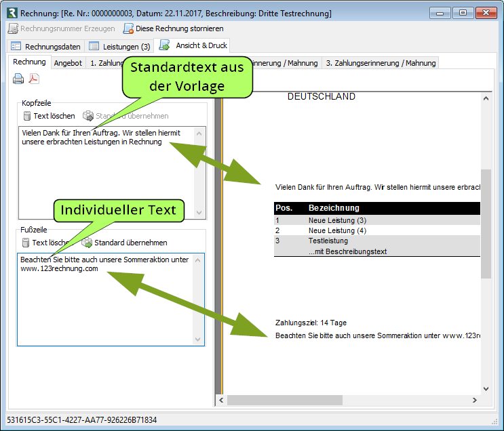Click the preview vertical scrollbar down arrow
This screenshot has width=504, height=431.
(x=486, y=388)
